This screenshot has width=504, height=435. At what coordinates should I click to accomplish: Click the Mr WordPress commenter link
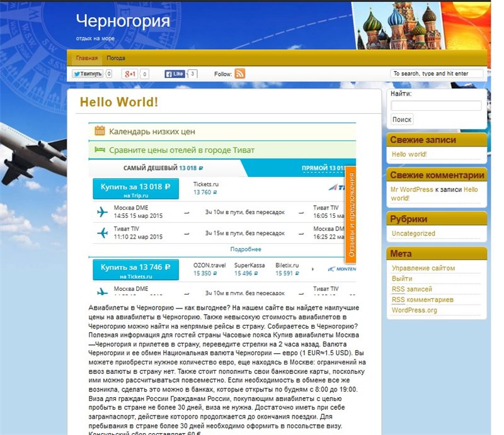point(412,189)
